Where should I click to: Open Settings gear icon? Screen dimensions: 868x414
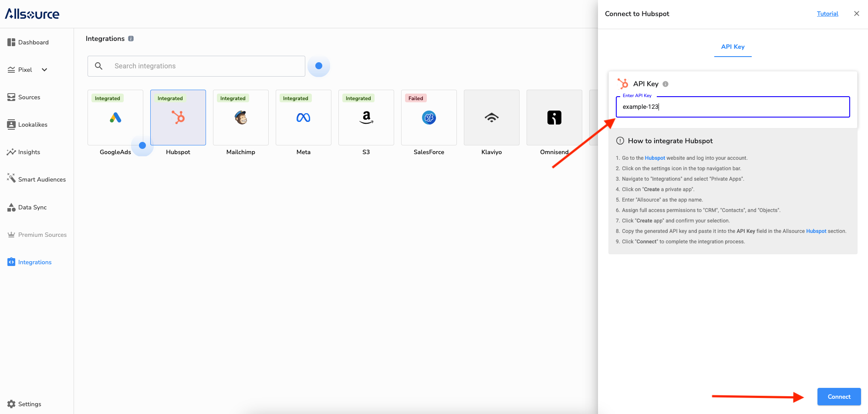click(11, 404)
